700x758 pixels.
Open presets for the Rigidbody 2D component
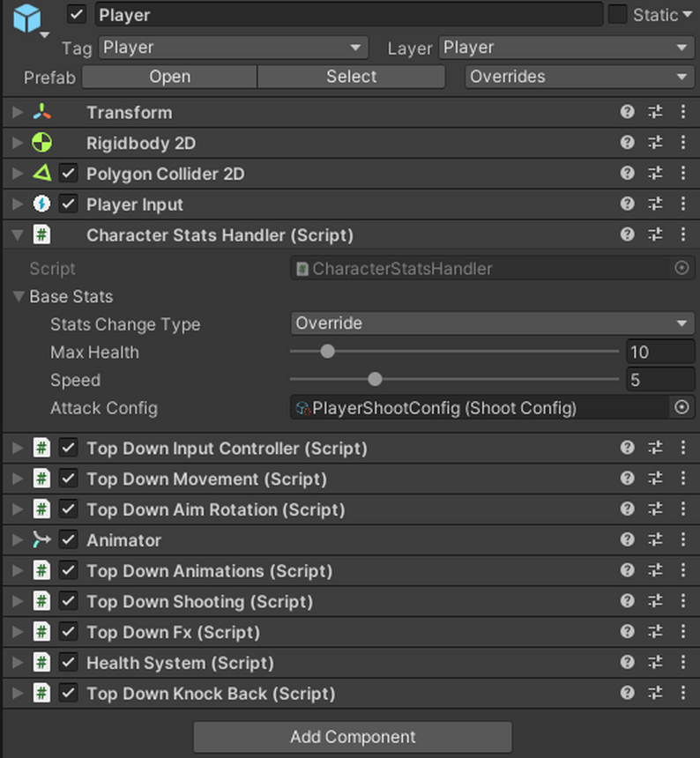(655, 143)
